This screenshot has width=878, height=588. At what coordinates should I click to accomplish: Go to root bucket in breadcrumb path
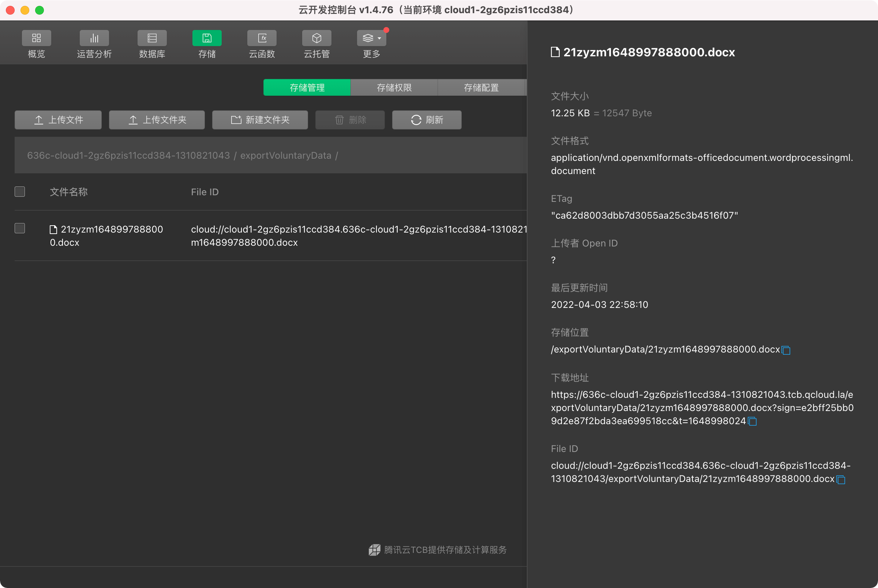coord(128,156)
